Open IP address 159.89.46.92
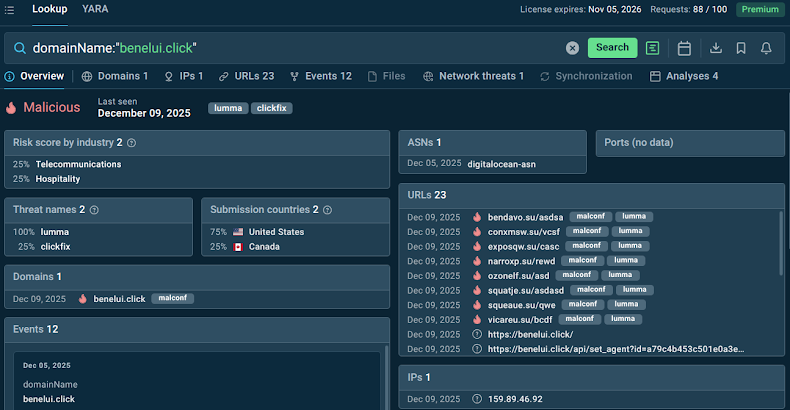The height and width of the screenshot is (410, 790). (515, 399)
